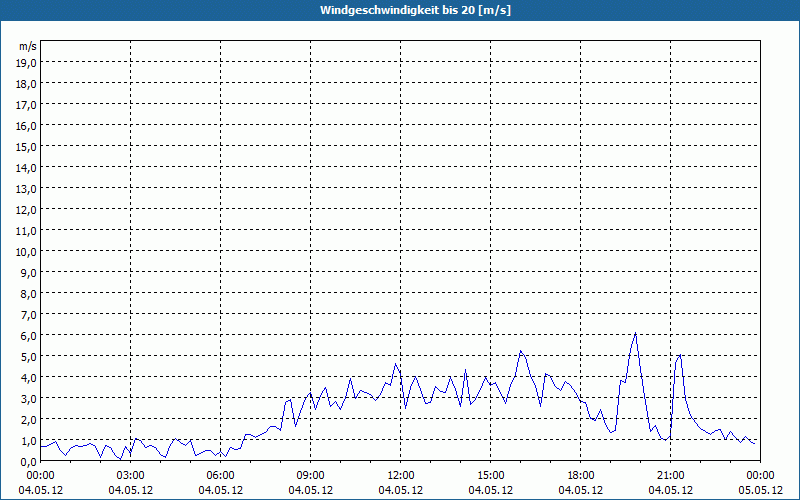This screenshot has width=800, height=500.
Task: Select the 17,0 y-axis label
Action: click(x=27, y=105)
